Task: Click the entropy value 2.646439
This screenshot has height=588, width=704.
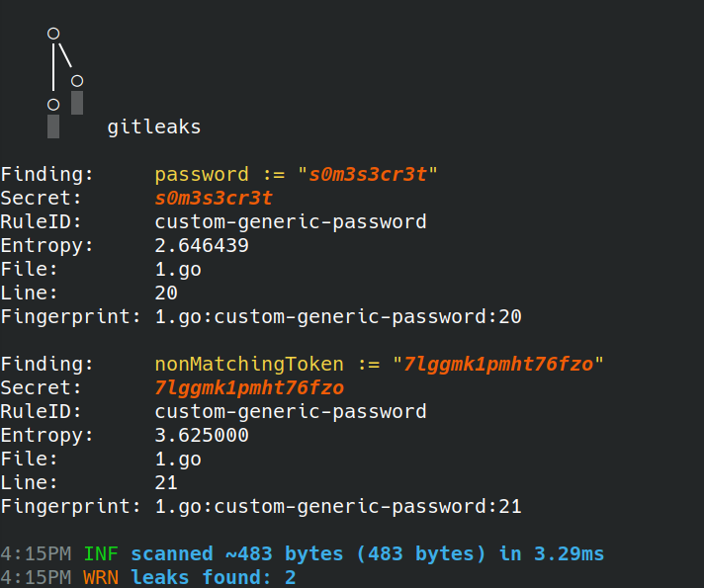Action: coord(202,246)
